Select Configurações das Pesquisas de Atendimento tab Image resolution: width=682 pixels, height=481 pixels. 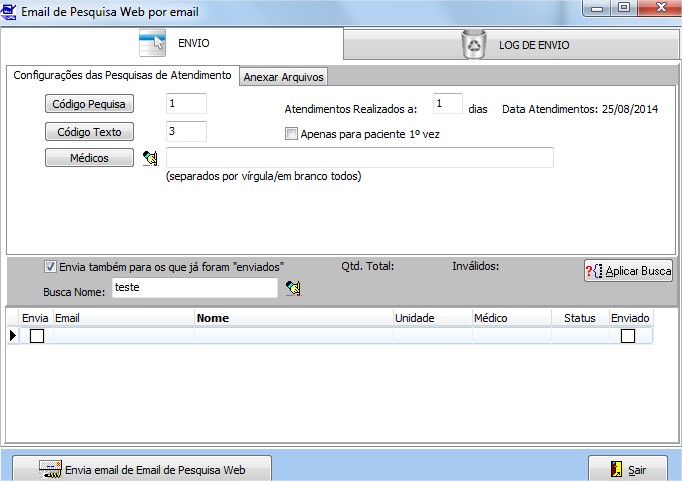point(122,76)
